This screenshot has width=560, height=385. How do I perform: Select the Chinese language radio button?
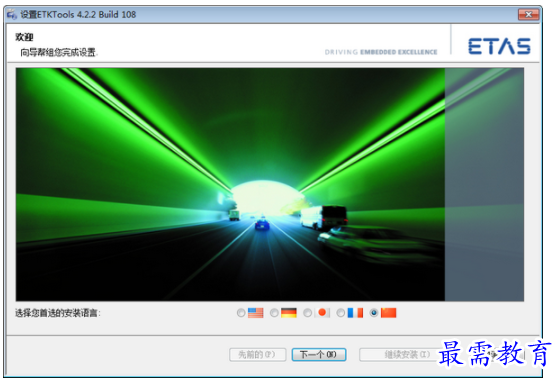point(374,313)
